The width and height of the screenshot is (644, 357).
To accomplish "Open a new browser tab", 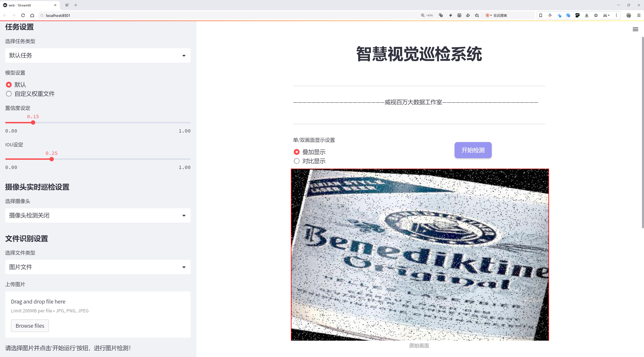I will (76, 5).
